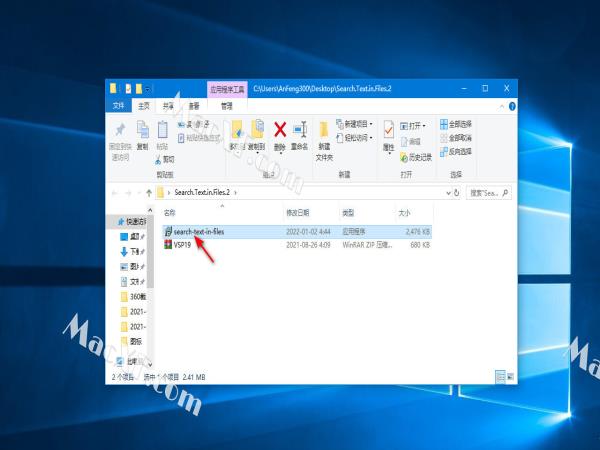The image size is (600, 450).
Task: Open the Delete dropdown arrow below the X
Action: pyautogui.click(x=280, y=153)
